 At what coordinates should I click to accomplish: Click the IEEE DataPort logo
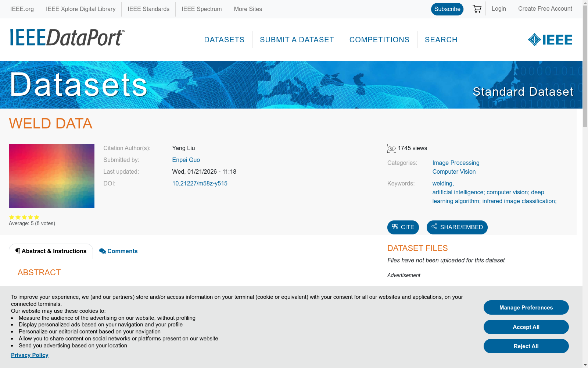click(67, 38)
